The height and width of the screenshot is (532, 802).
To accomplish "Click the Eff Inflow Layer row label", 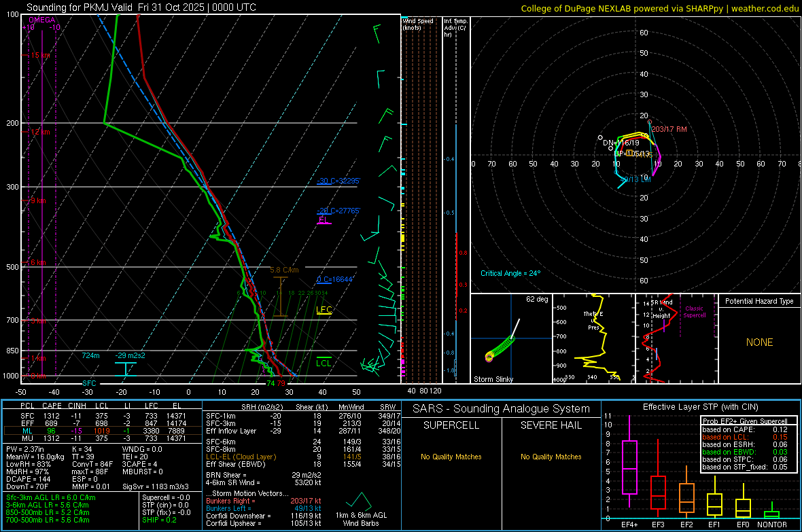I will [x=231, y=431].
